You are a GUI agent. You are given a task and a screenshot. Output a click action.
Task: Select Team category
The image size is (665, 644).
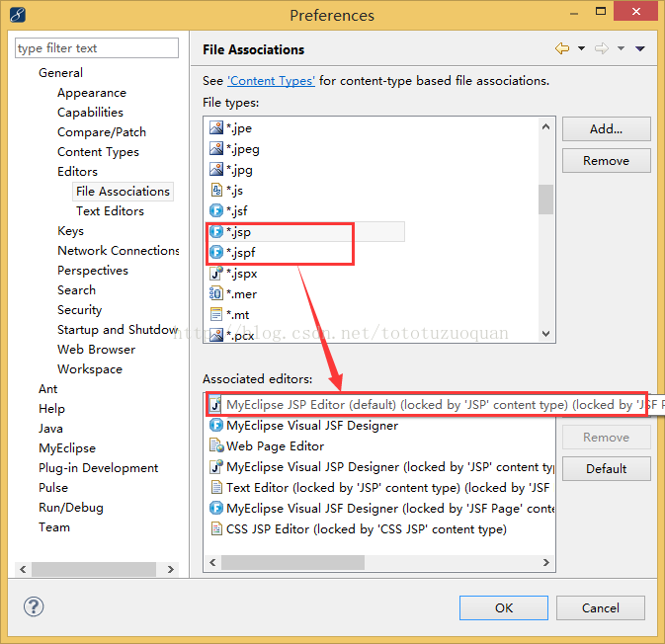point(54,527)
